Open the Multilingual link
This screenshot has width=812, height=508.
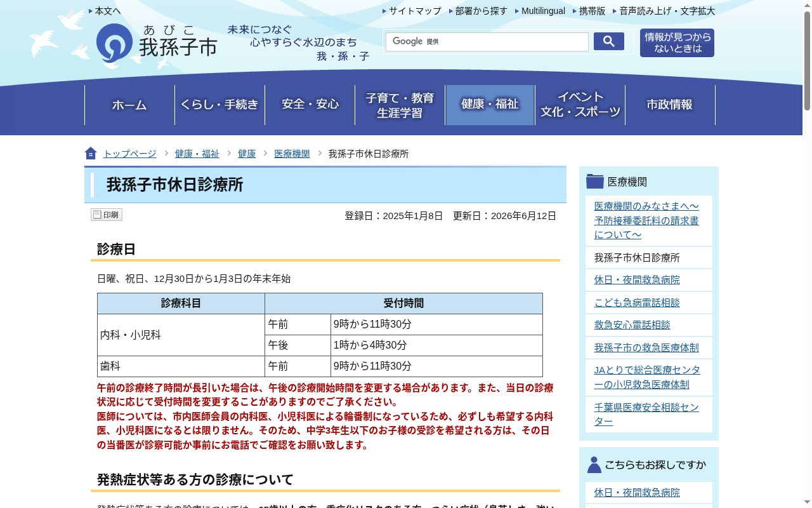click(543, 11)
